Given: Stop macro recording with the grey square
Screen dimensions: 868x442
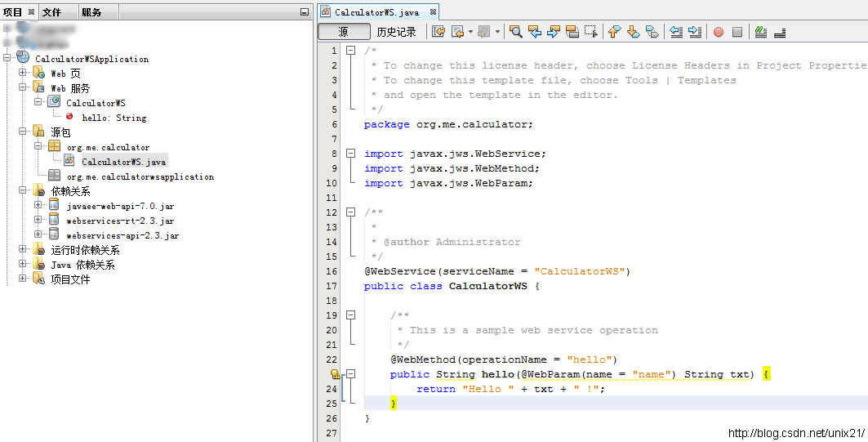Looking at the screenshot, I should (x=737, y=32).
